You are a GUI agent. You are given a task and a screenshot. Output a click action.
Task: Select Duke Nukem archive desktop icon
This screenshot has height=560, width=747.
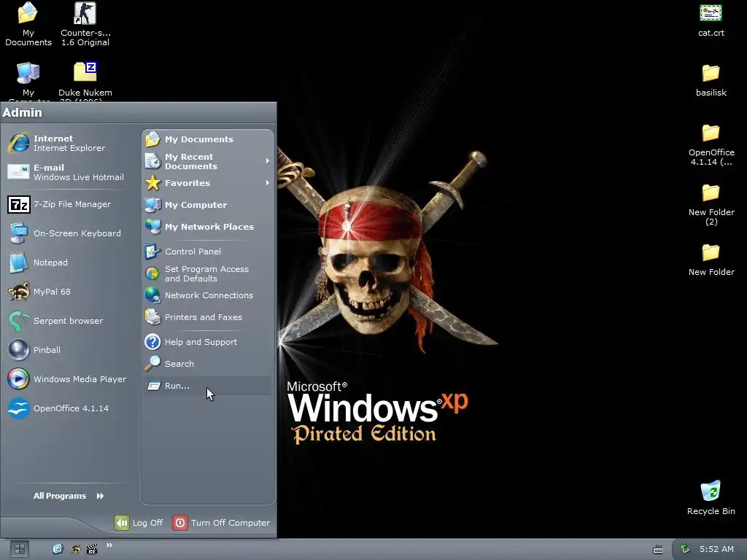(x=85, y=81)
